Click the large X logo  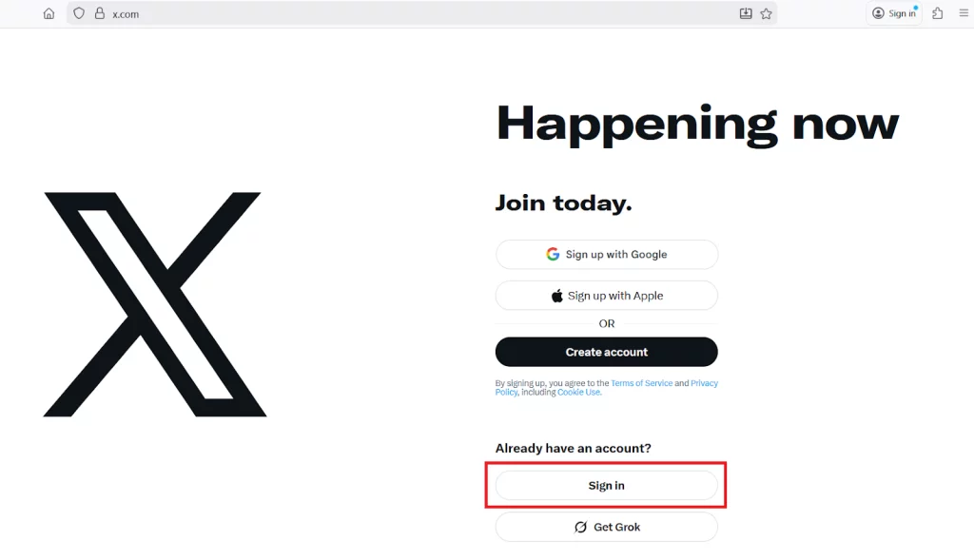pos(152,303)
